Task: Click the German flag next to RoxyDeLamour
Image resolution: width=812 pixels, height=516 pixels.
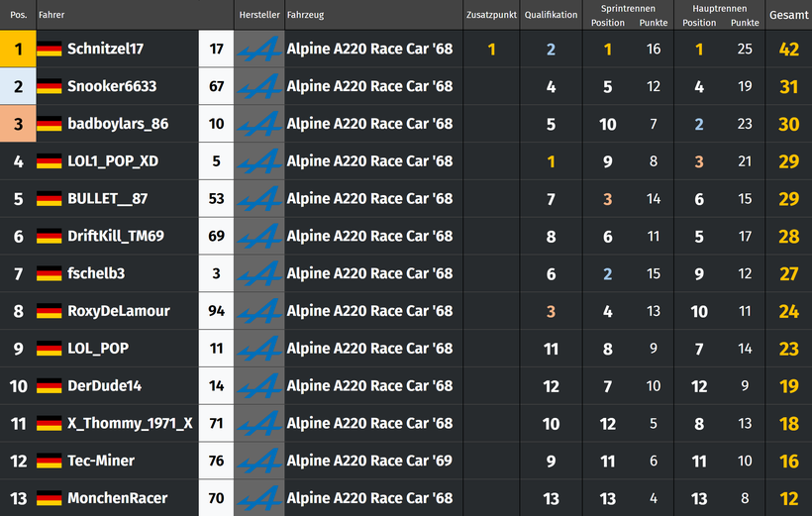Action: (50, 311)
